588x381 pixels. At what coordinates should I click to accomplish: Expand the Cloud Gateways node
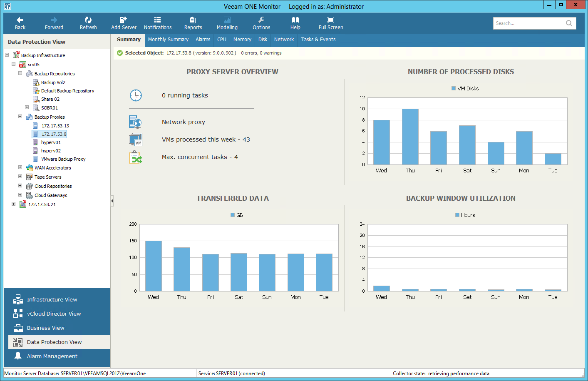(20, 195)
